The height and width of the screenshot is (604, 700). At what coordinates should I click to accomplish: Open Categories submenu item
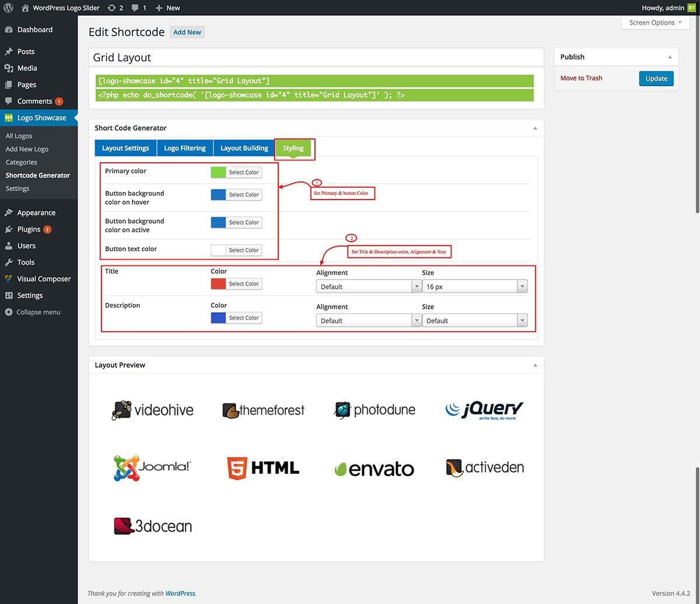click(x=21, y=162)
